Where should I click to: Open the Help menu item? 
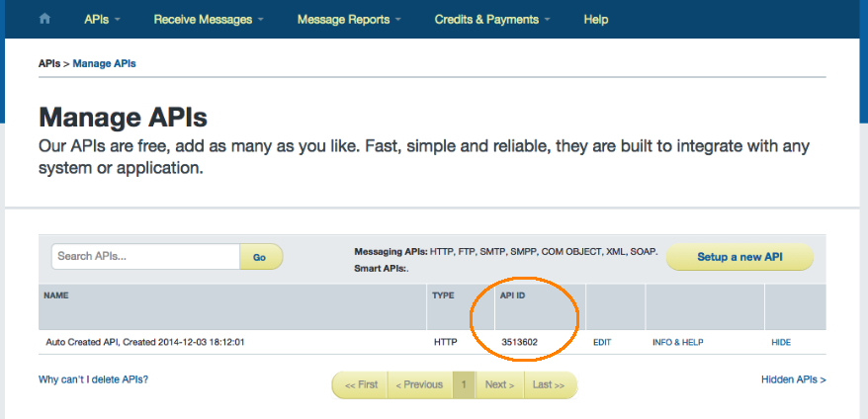(596, 20)
